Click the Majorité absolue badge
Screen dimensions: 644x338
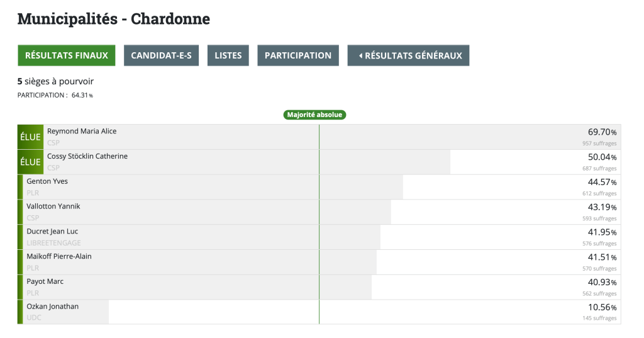pyautogui.click(x=314, y=115)
